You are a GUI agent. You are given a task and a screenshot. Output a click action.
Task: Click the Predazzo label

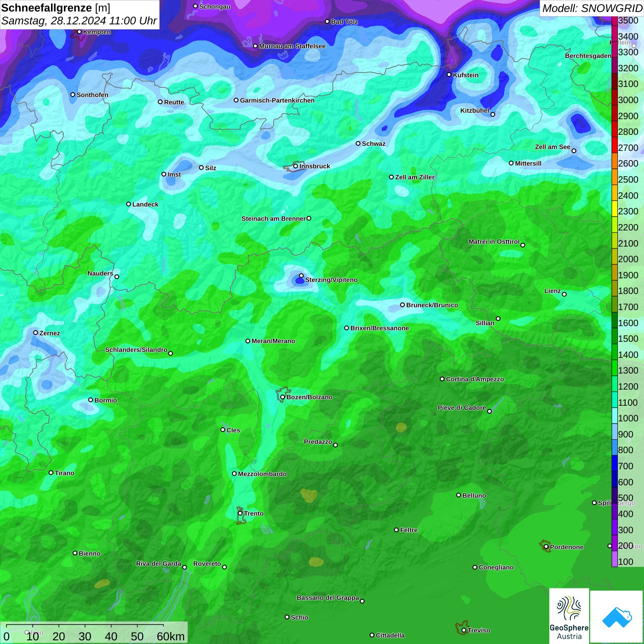coord(318,442)
